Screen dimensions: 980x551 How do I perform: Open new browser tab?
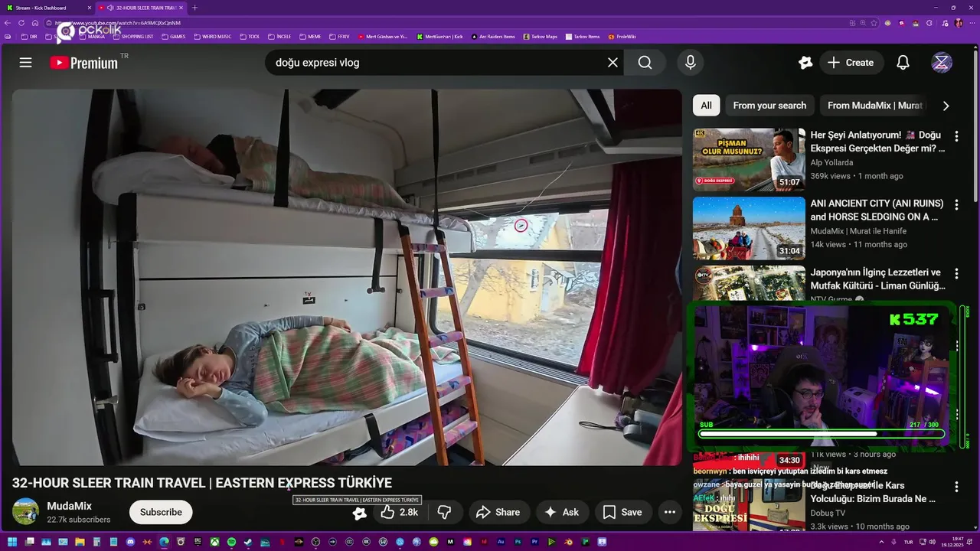click(194, 8)
